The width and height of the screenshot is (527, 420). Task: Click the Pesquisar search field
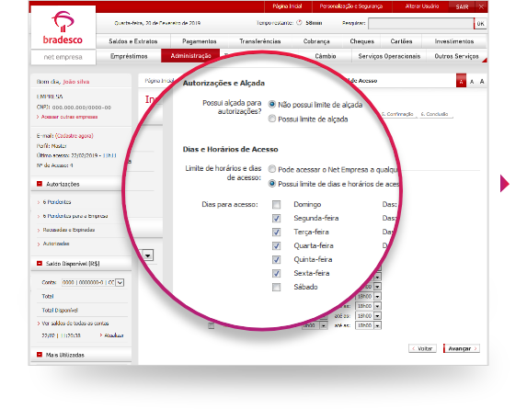[421, 24]
